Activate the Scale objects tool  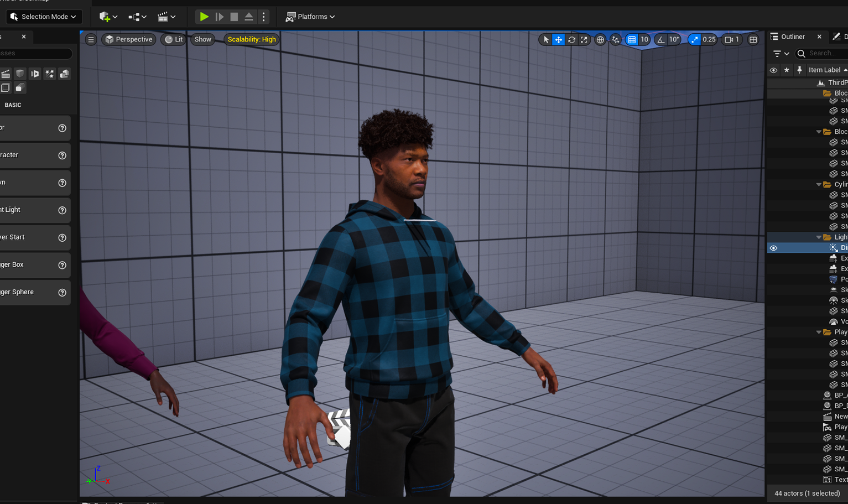584,39
